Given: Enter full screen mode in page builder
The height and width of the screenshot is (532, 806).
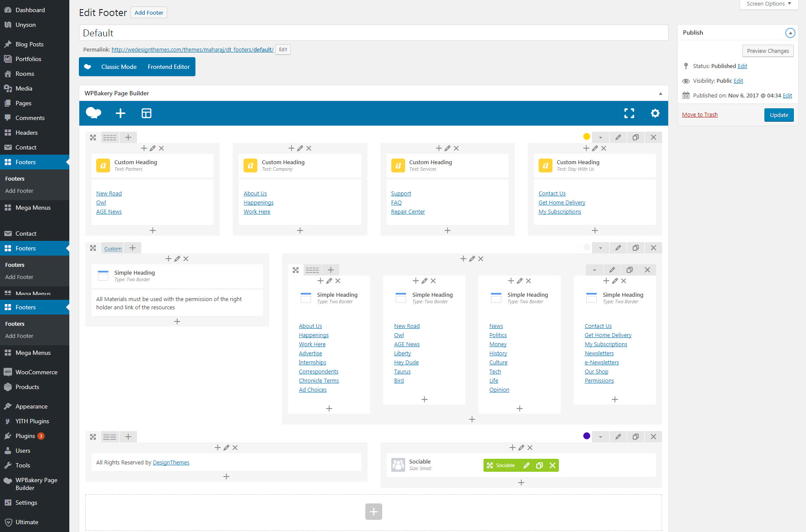Looking at the screenshot, I should click(629, 114).
